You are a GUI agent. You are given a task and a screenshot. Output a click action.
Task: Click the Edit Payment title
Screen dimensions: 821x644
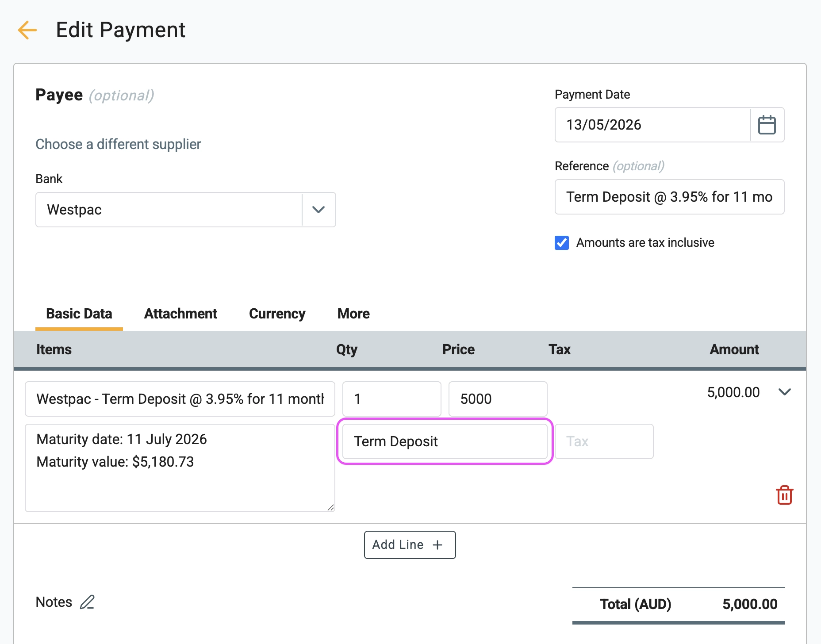click(121, 30)
